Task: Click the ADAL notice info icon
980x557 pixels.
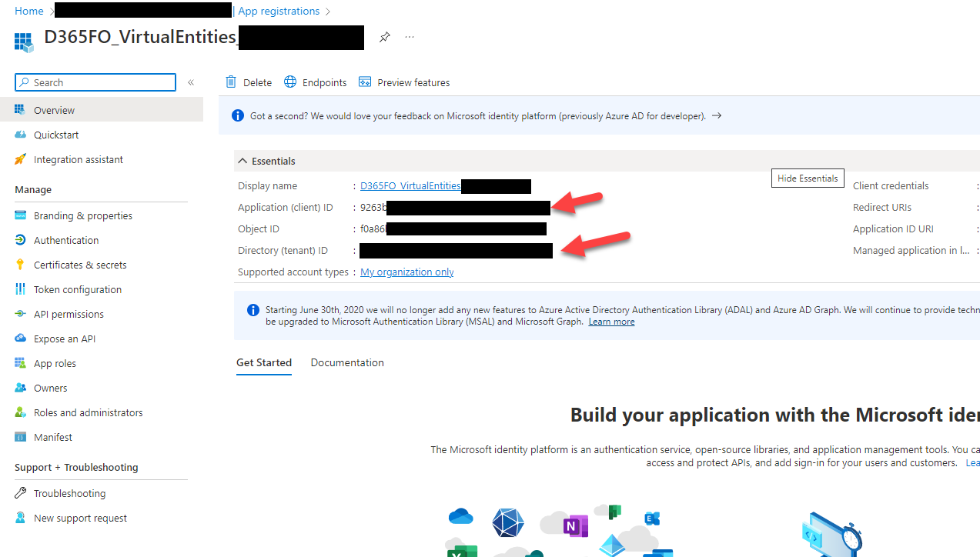Action: tap(253, 310)
